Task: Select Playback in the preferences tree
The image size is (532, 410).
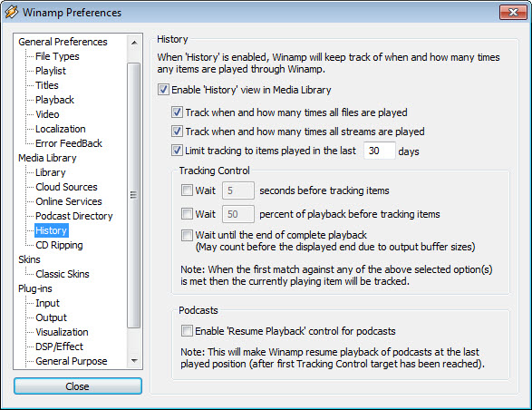Action: (x=54, y=100)
